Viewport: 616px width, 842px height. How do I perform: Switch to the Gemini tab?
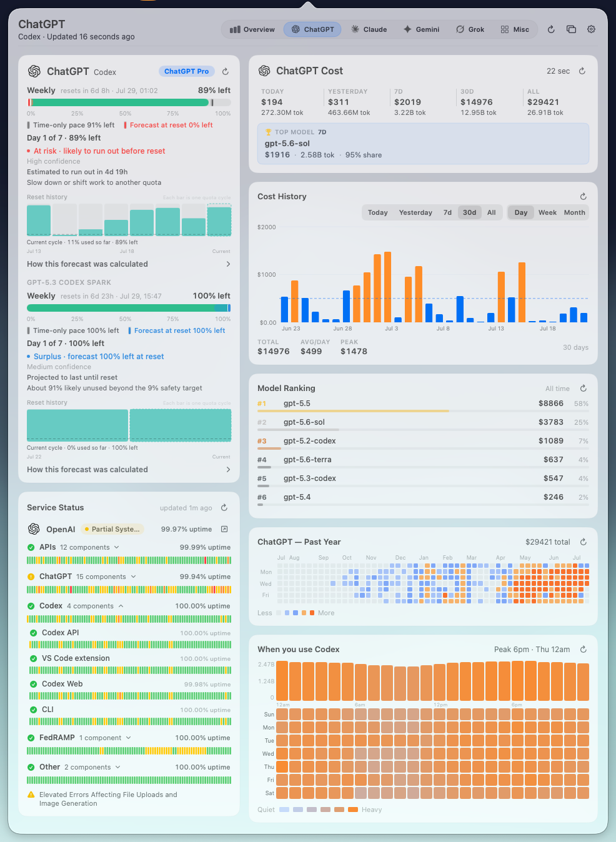click(421, 29)
